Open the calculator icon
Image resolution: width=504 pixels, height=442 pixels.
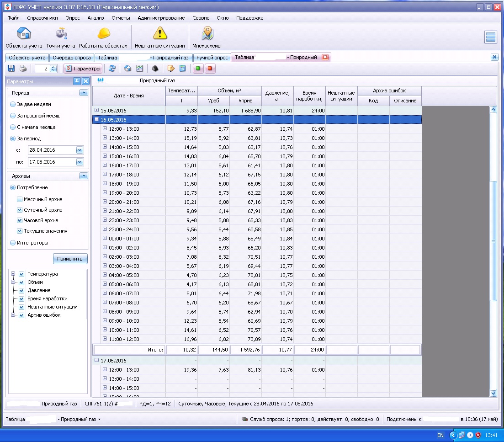(x=183, y=69)
